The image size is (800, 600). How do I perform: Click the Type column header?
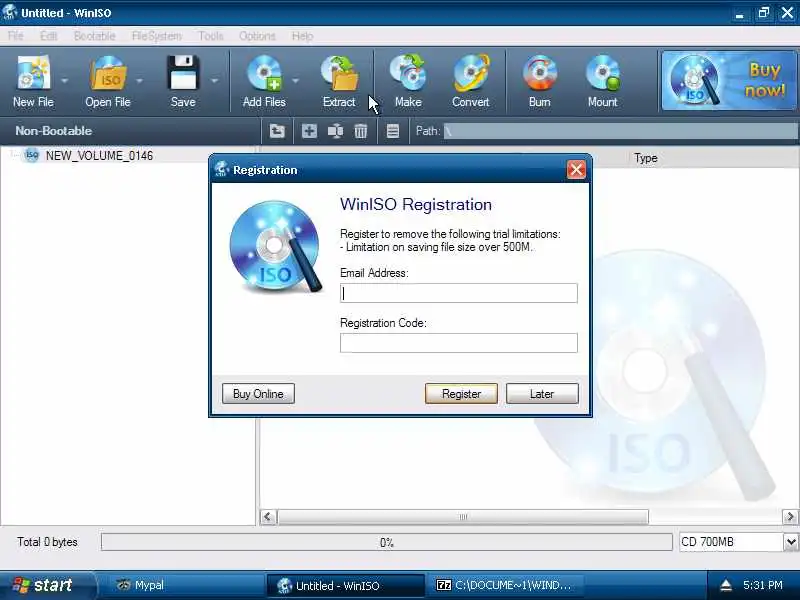[646, 158]
